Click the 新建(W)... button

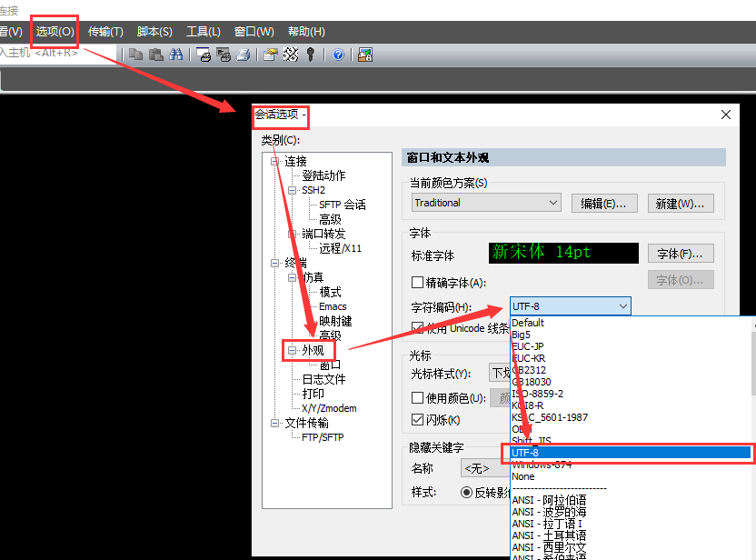[680, 204]
